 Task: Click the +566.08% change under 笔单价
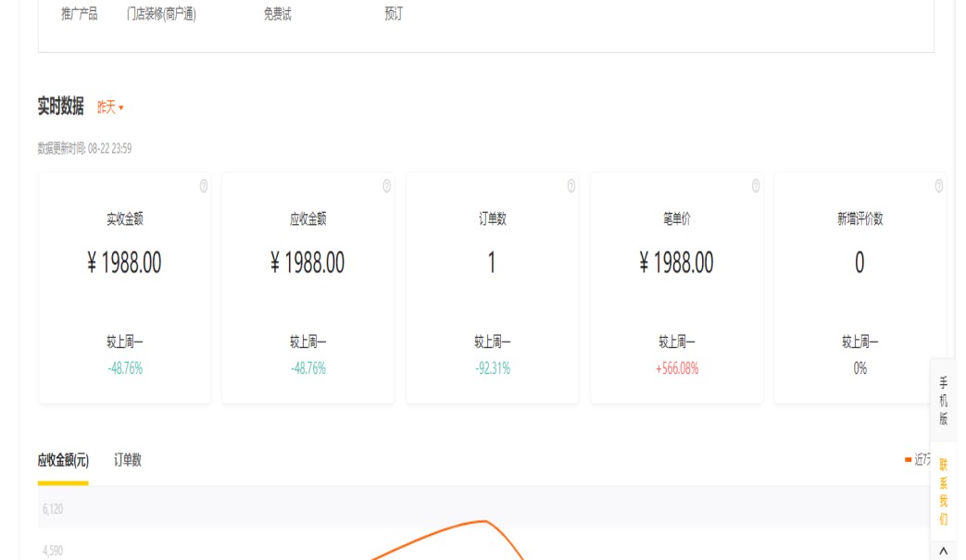pos(677,368)
